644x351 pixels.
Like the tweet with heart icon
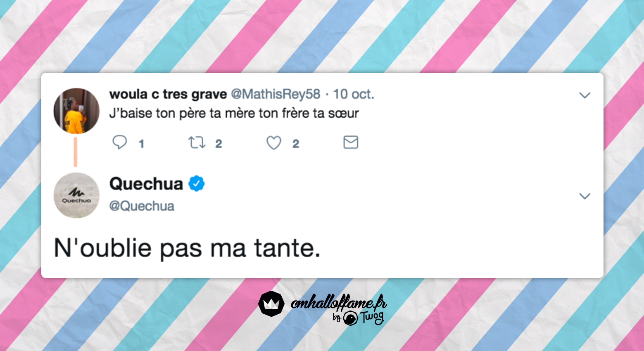click(273, 143)
